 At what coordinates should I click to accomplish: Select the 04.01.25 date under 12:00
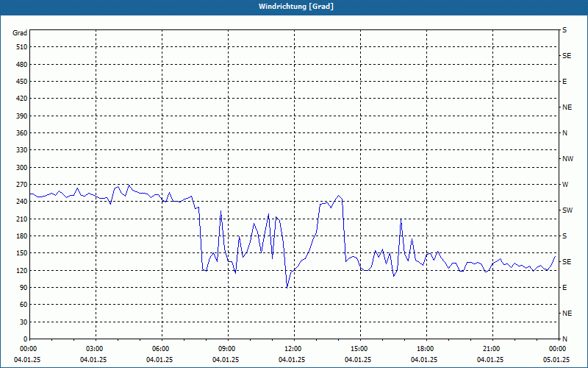click(x=292, y=360)
